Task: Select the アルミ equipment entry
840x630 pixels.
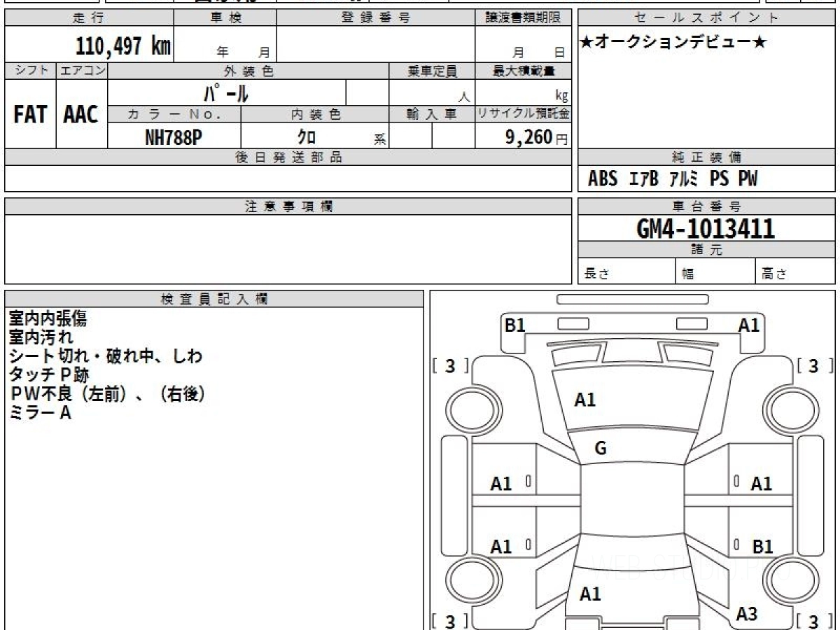Action: [x=684, y=179]
